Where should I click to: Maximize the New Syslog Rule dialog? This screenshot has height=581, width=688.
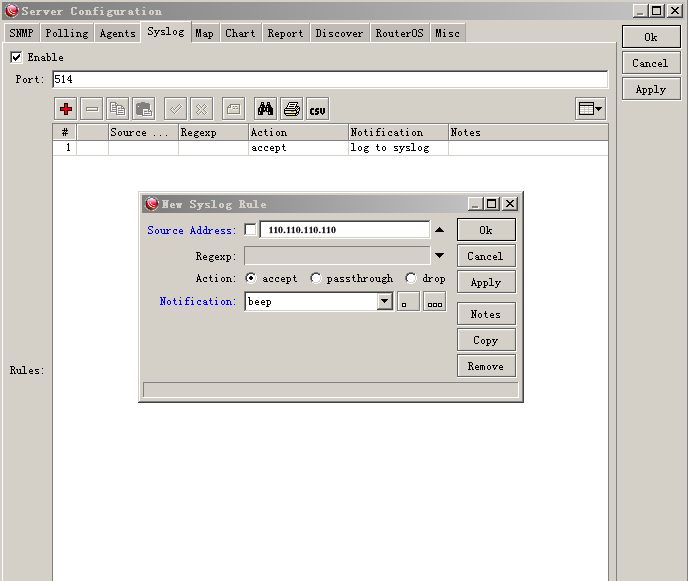click(x=492, y=204)
